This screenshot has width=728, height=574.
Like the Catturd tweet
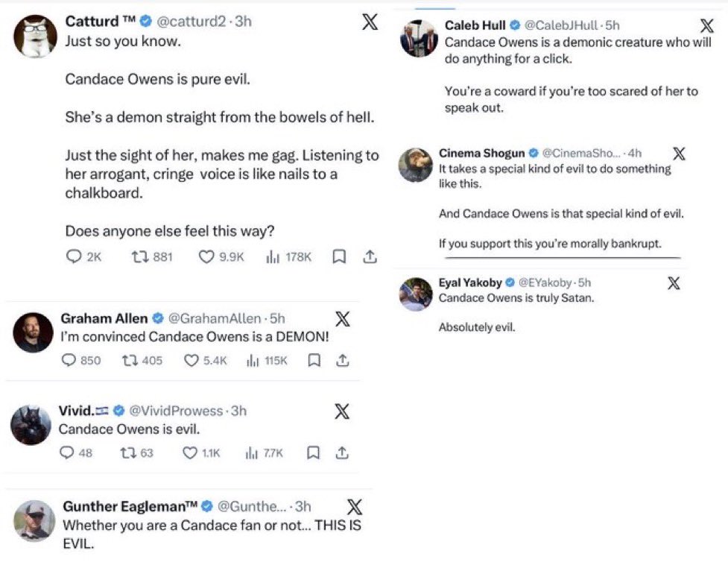pyautogui.click(x=206, y=256)
